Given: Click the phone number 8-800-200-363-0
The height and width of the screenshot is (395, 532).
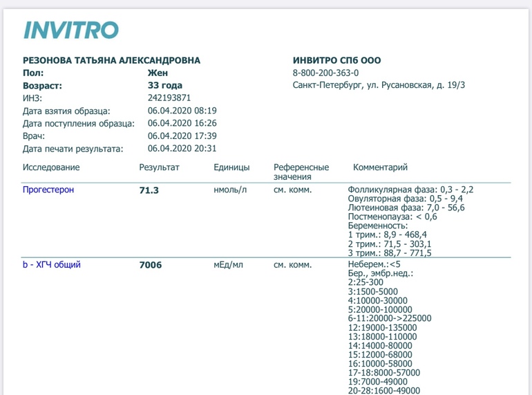Looking at the screenshot, I should pos(325,73).
